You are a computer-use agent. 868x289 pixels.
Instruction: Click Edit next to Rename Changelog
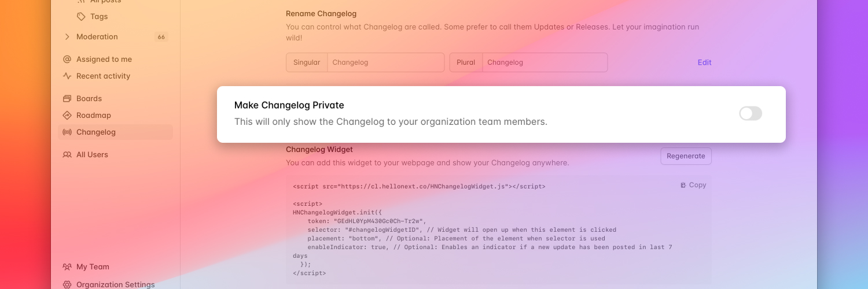pyautogui.click(x=704, y=62)
